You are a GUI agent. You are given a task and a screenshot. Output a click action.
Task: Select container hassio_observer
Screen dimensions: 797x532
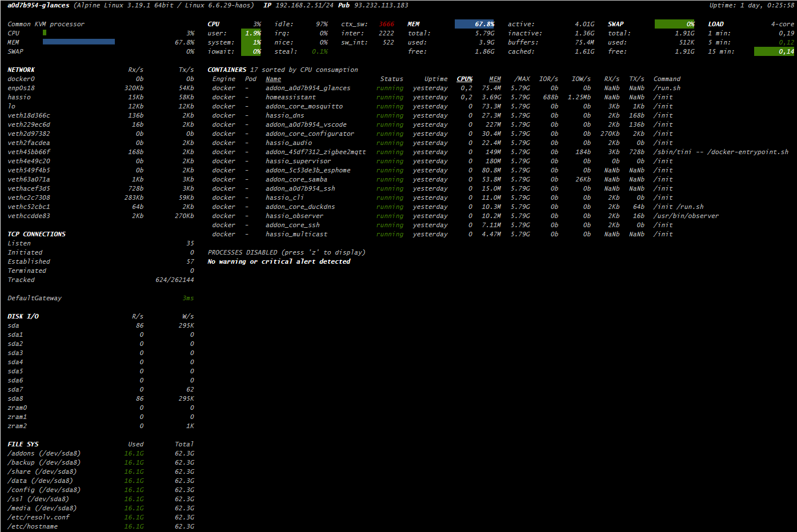294,216
